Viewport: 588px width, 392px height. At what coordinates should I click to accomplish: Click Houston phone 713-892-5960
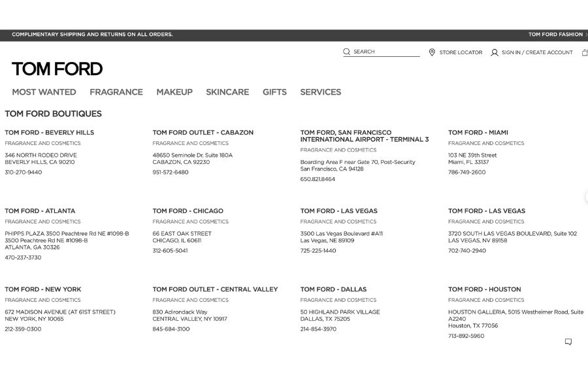tap(466, 336)
